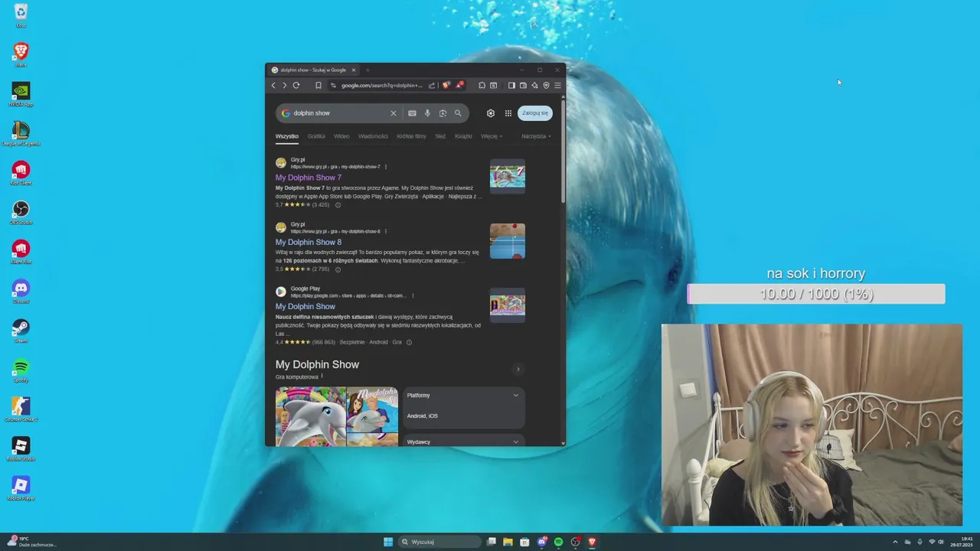Open the browser extensions puzzle icon

click(482, 85)
